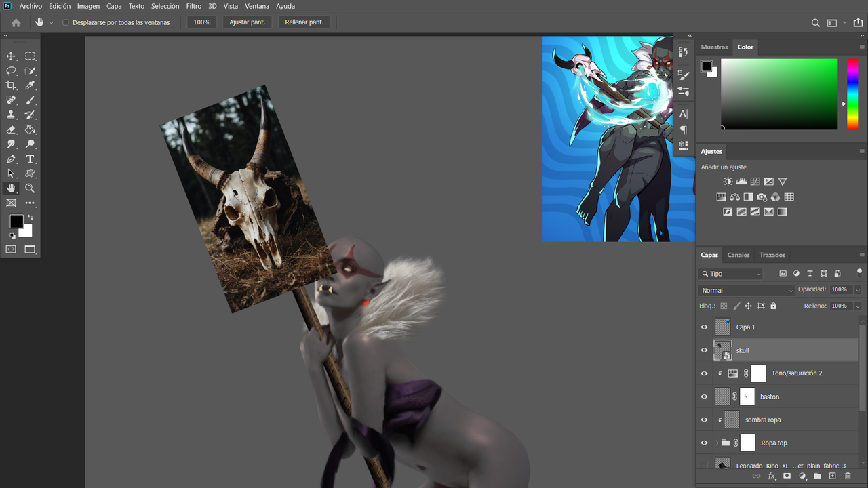The height and width of the screenshot is (488, 868).
Task: Add a Curves adjustment
Action: click(x=755, y=182)
